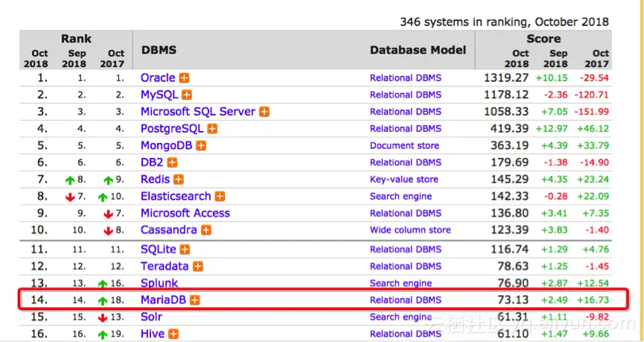Click the Cassandra link
The height and width of the screenshot is (342, 644).
[x=169, y=229]
